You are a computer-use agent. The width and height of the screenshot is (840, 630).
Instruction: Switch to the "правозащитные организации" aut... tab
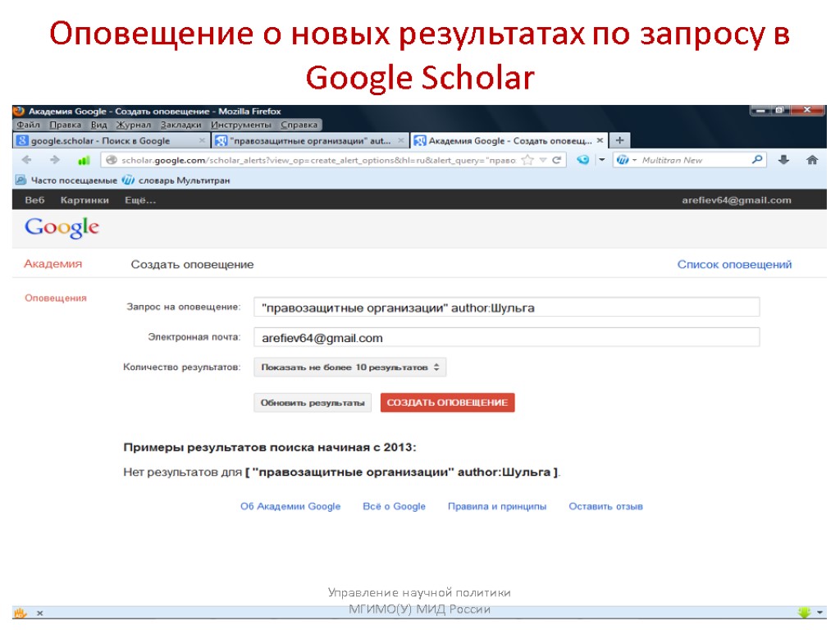pos(310,140)
